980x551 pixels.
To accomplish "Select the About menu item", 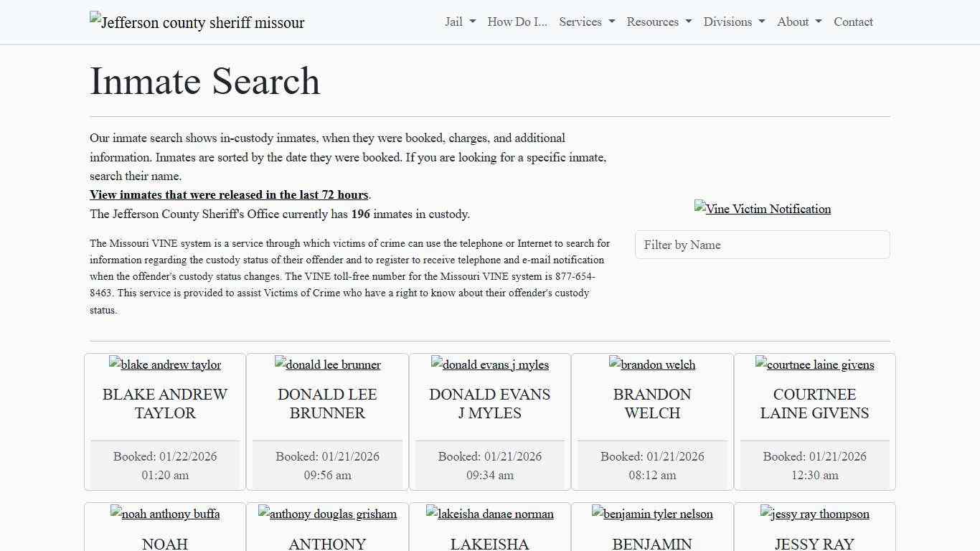I will coord(798,22).
